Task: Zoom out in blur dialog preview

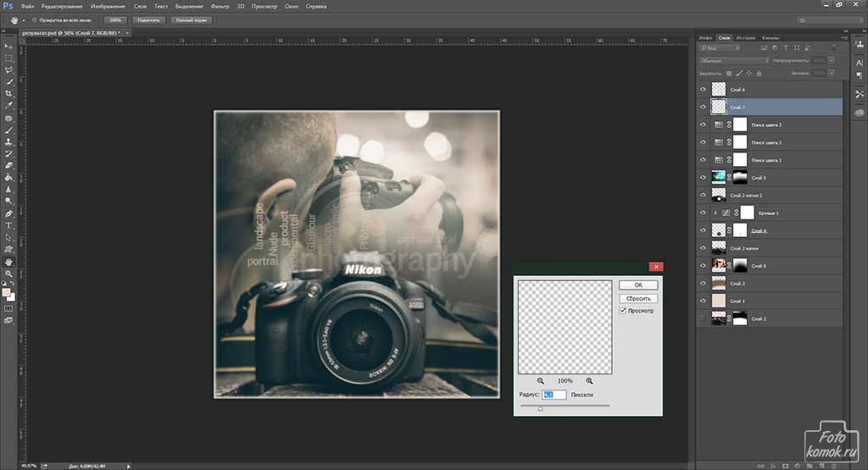Action: tap(540, 381)
